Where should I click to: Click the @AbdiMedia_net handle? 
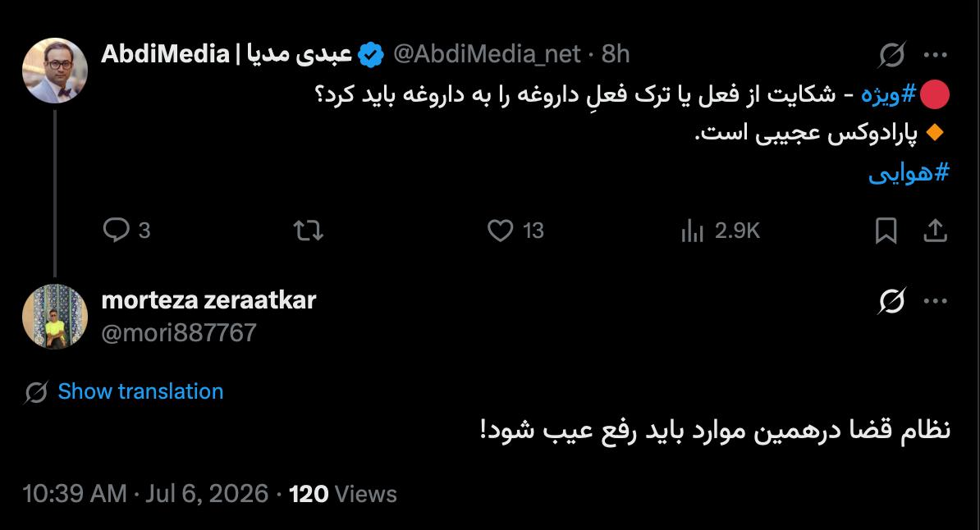point(487,54)
